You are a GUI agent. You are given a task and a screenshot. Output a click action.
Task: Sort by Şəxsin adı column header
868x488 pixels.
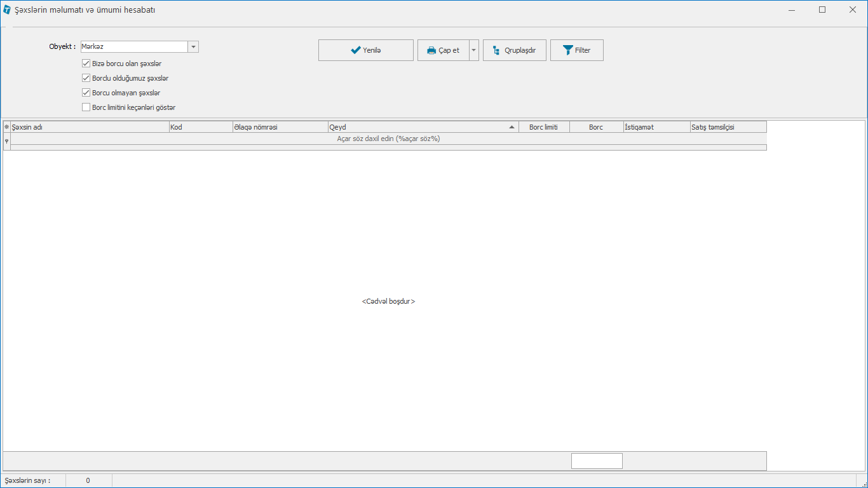click(x=89, y=127)
